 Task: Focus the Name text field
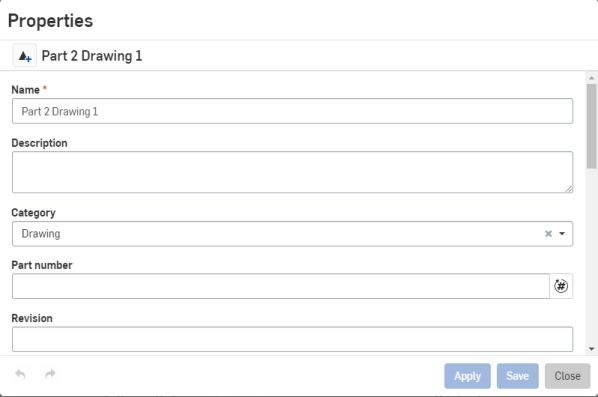(x=292, y=111)
